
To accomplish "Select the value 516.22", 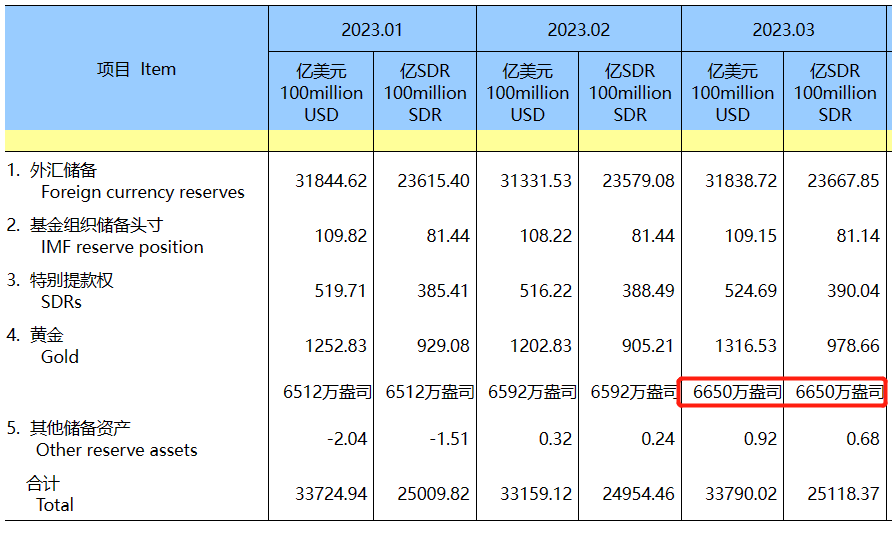I will point(546,291).
